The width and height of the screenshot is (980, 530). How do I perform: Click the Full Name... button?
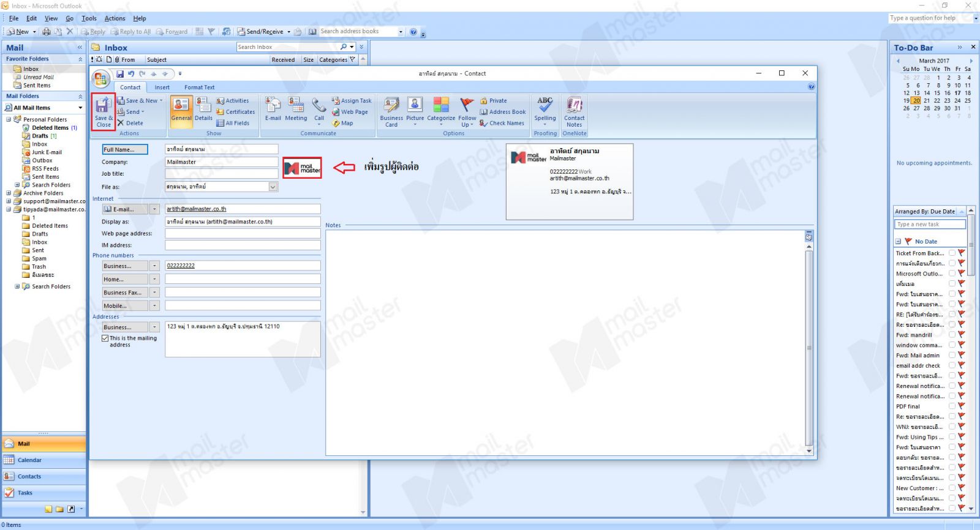pyautogui.click(x=125, y=149)
